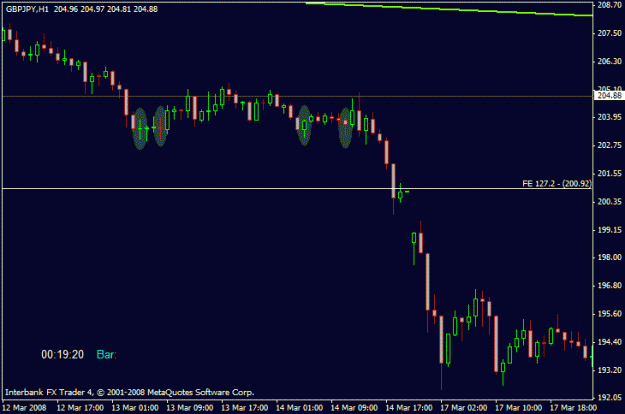
Task: Click the 17 Mar 18:00 time axis label
Action: click(574, 408)
